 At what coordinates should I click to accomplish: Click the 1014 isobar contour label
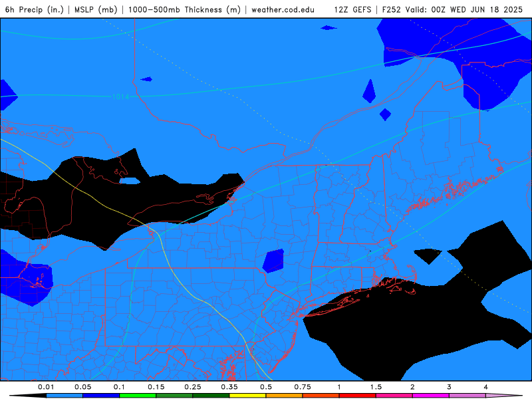[120, 96]
